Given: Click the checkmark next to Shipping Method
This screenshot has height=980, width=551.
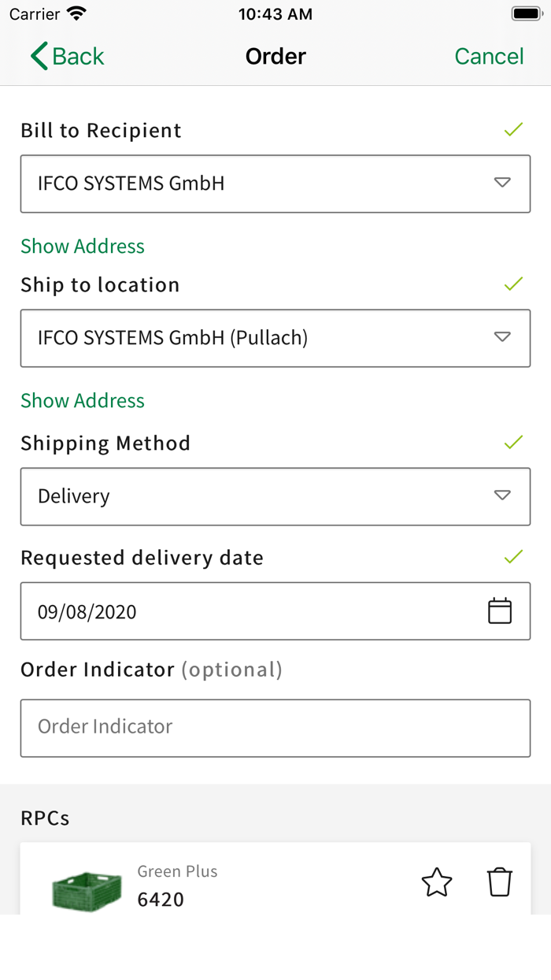Looking at the screenshot, I should point(513,441).
